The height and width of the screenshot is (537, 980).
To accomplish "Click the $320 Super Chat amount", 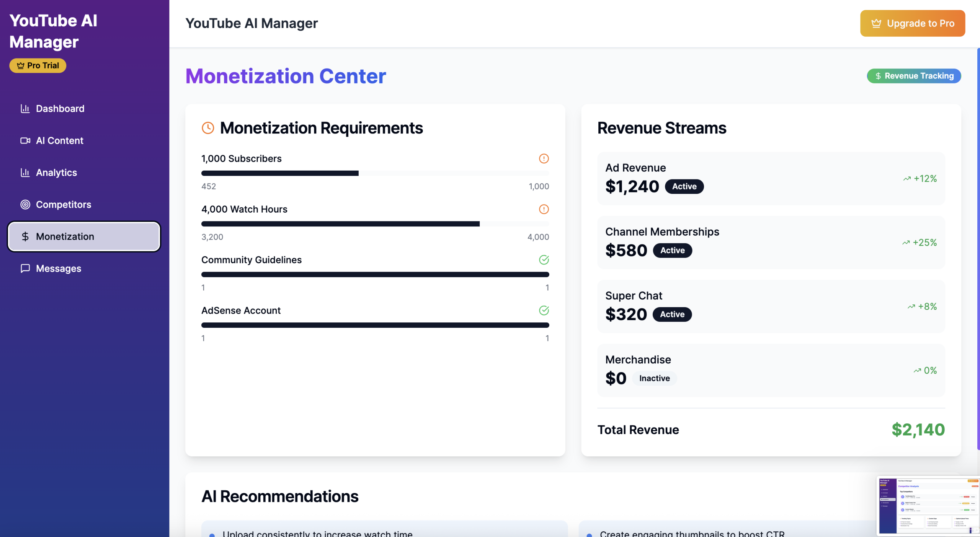I will pyautogui.click(x=626, y=314).
